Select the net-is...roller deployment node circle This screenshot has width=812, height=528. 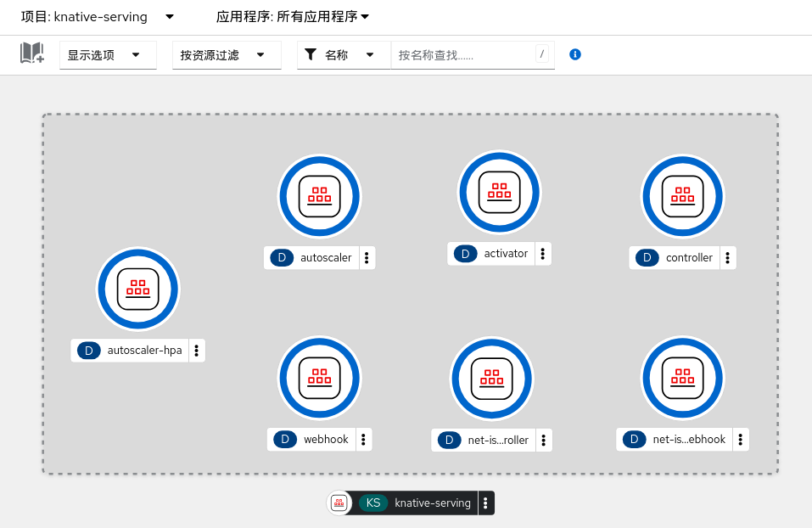[x=492, y=379]
